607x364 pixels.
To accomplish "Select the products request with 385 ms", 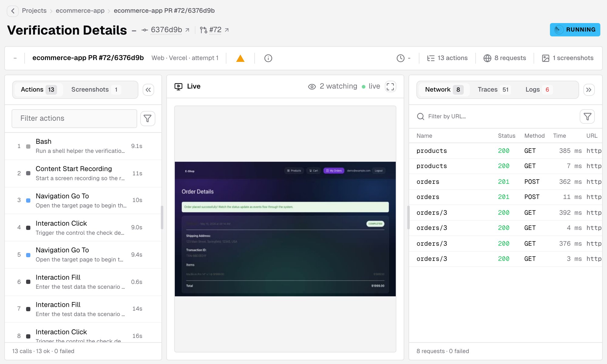I will (x=506, y=151).
